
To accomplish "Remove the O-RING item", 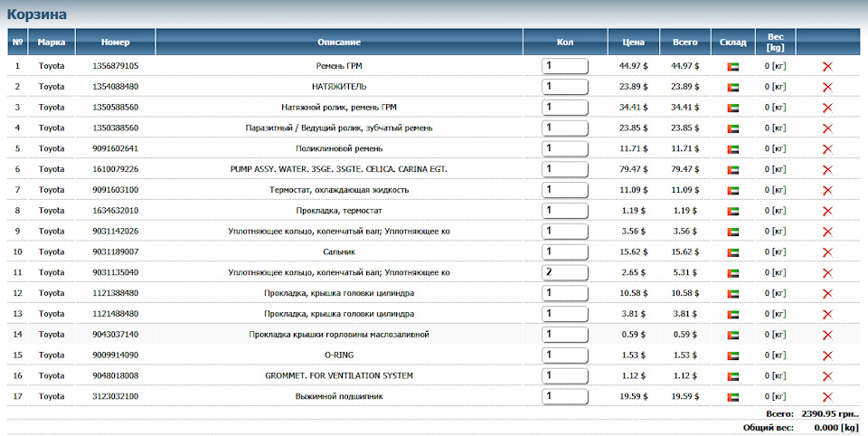I will 827,355.
